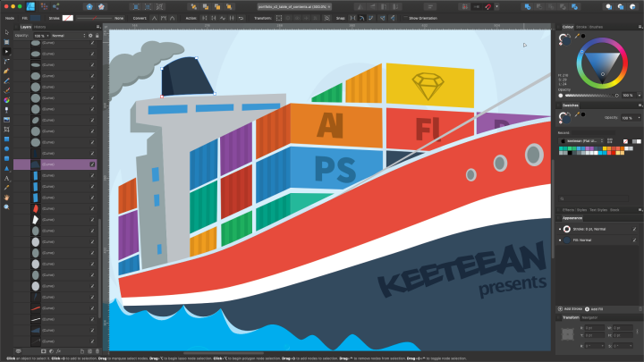Viewport: 644px width, 362px height.
Task: Click Add Fill button
Action: click(x=594, y=309)
